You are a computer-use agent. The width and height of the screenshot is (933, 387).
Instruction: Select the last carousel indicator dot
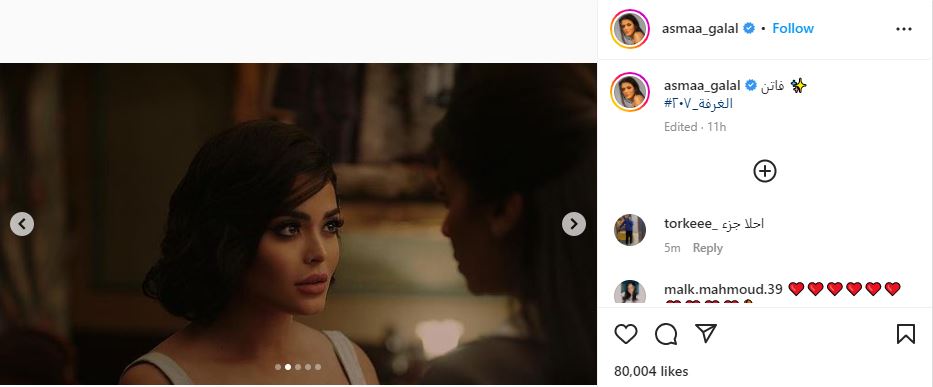[318, 367]
